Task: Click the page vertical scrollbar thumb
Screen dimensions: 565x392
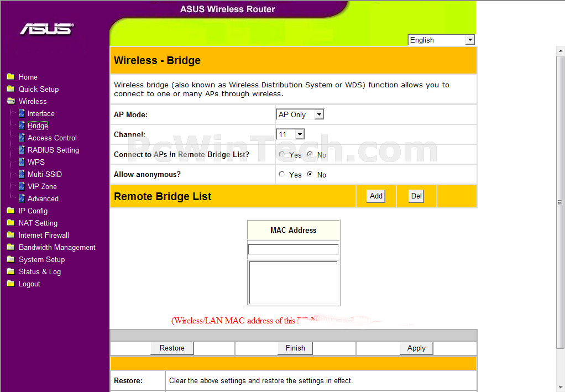Action: (561, 202)
